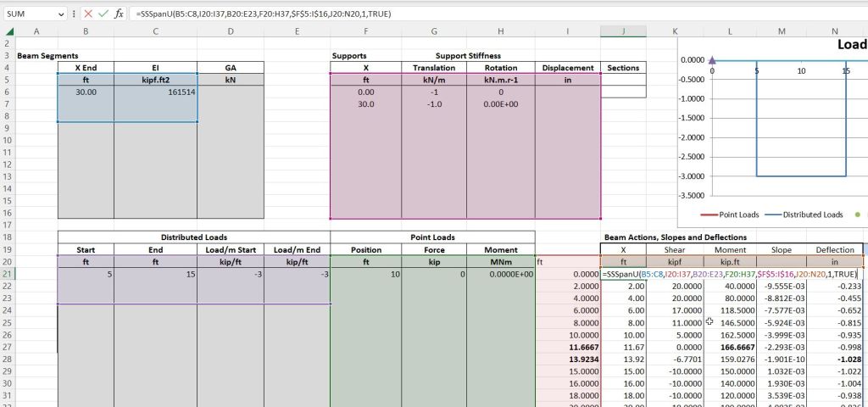Open Insert Function via the fx icon
Screen dimensions: 868x407
tap(120, 14)
